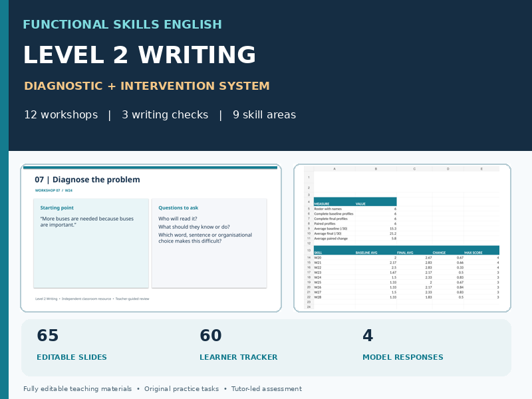This screenshot has height=399, width=532.
Task: Click the 'More buses are needed' quote
Action: pos(87,221)
